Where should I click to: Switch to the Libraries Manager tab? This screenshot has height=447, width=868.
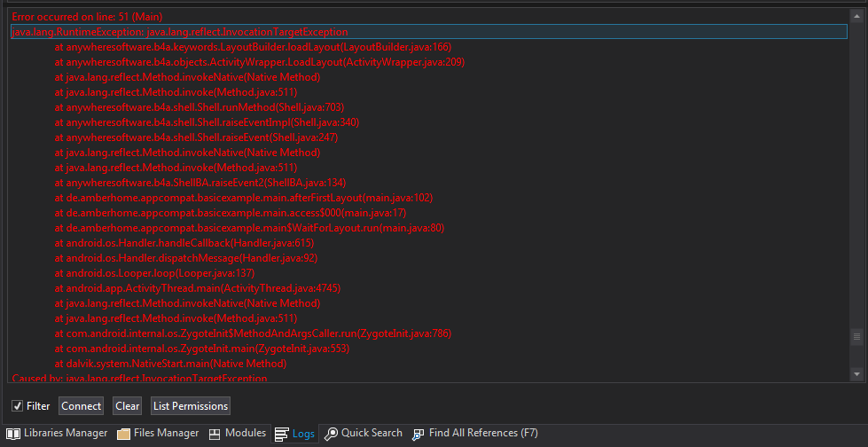pos(65,434)
